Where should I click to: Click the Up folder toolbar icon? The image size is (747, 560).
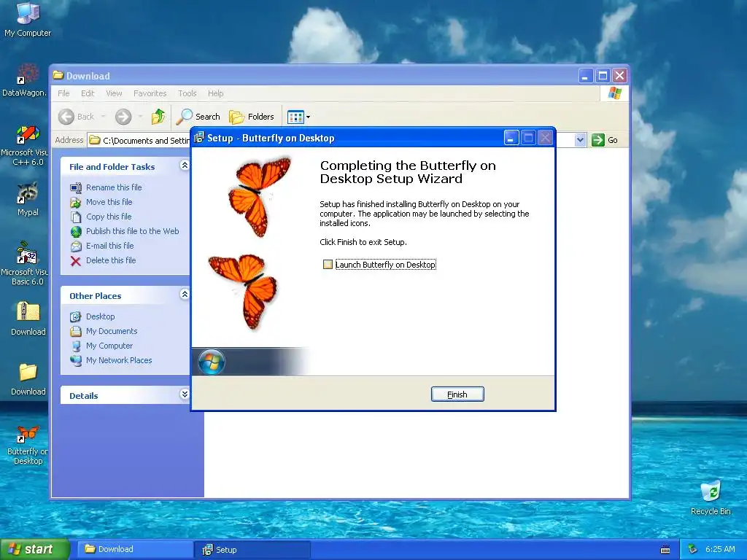coord(158,117)
